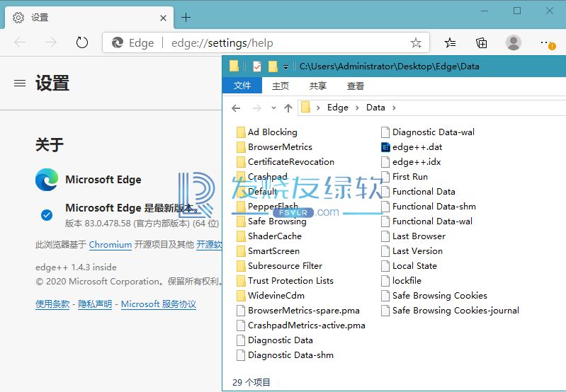Click the Edge back navigation arrow

20,42
